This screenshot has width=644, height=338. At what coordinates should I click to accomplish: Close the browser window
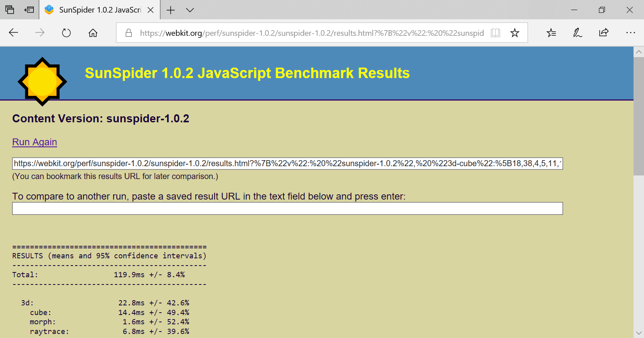tap(630, 10)
